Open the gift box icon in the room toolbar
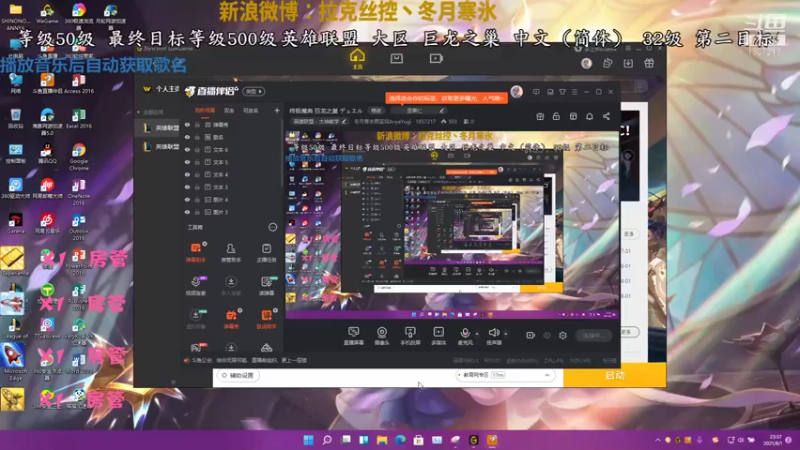800x450 pixels. (540, 116)
